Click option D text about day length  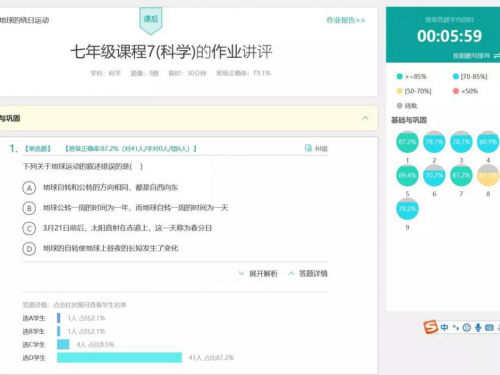(111, 248)
